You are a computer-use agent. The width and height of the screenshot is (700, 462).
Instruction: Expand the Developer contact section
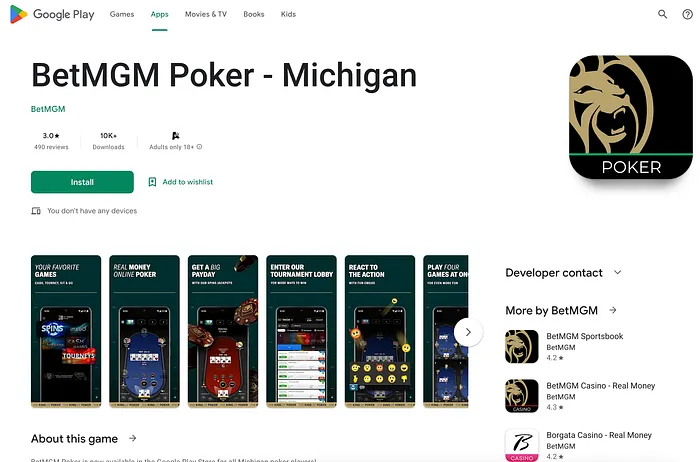617,273
